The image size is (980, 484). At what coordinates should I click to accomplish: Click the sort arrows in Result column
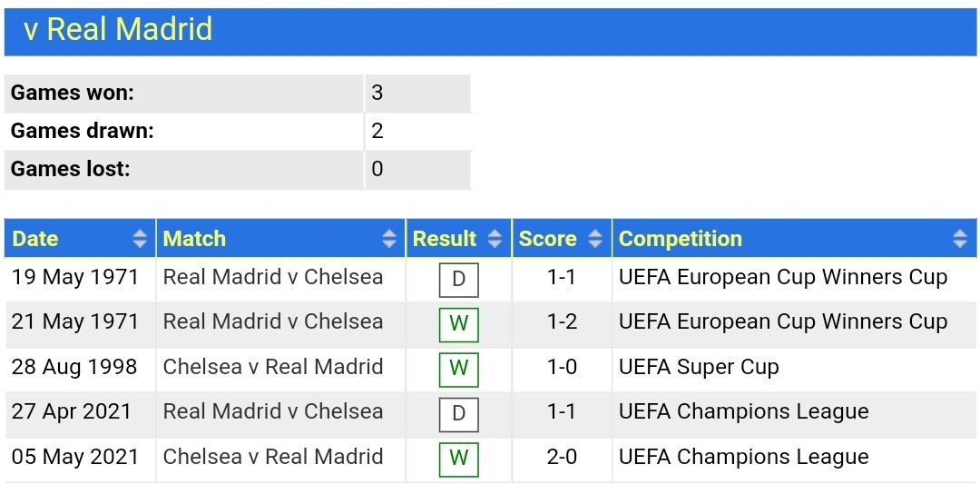495,238
